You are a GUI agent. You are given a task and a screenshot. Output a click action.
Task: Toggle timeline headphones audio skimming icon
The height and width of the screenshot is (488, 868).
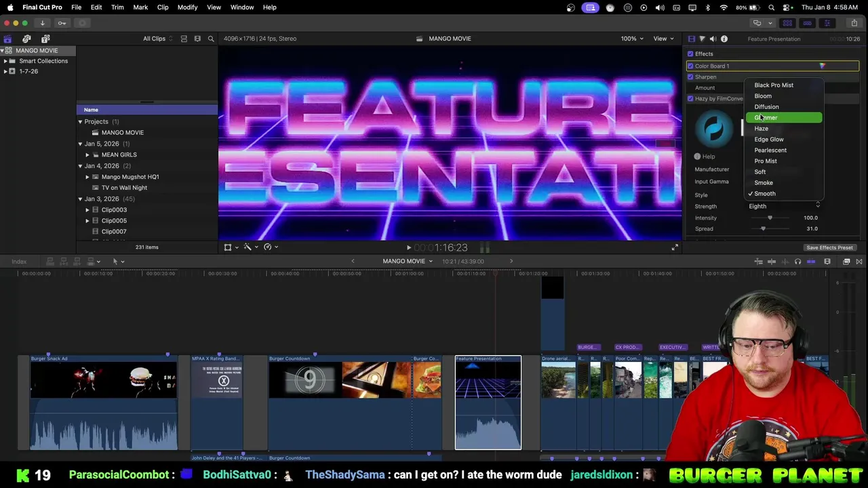[x=797, y=262]
